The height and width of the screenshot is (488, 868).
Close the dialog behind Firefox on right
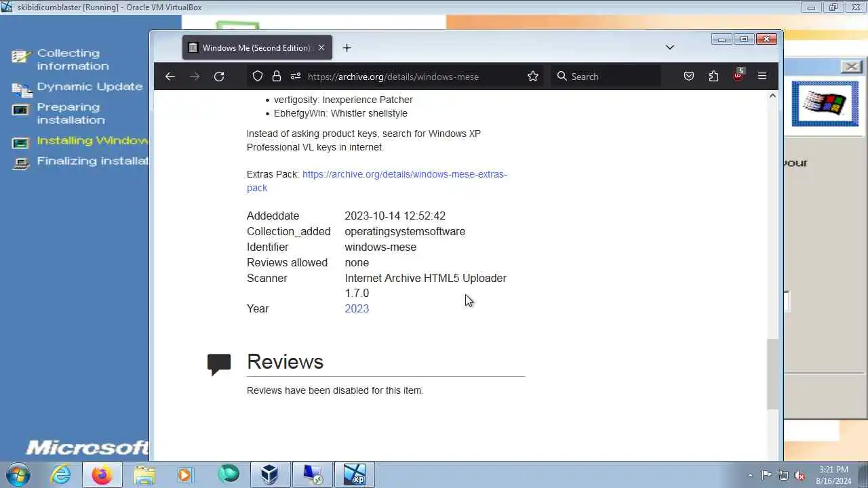[851, 66]
